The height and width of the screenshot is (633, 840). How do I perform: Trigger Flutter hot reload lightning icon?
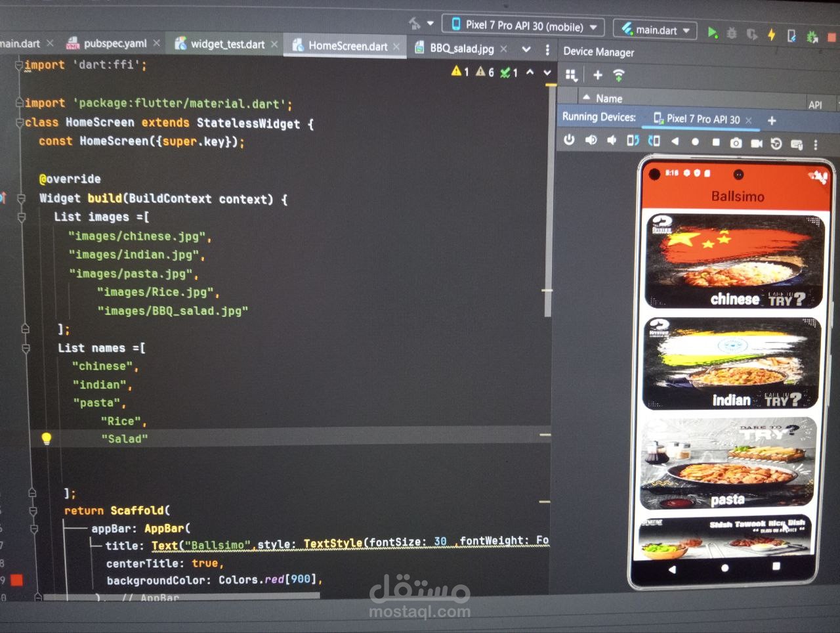click(772, 34)
